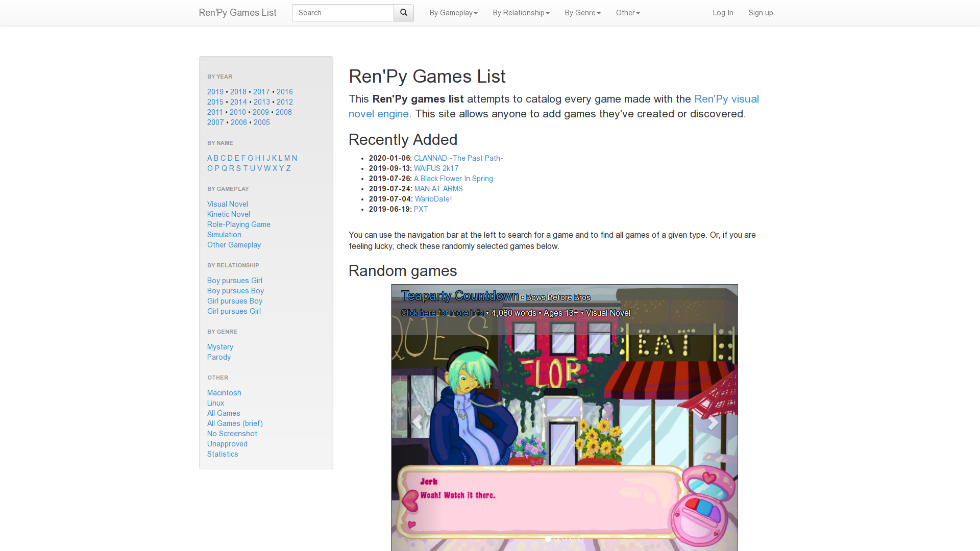Select the Kinetic Novel gameplay category
980x551 pixels.
[228, 214]
